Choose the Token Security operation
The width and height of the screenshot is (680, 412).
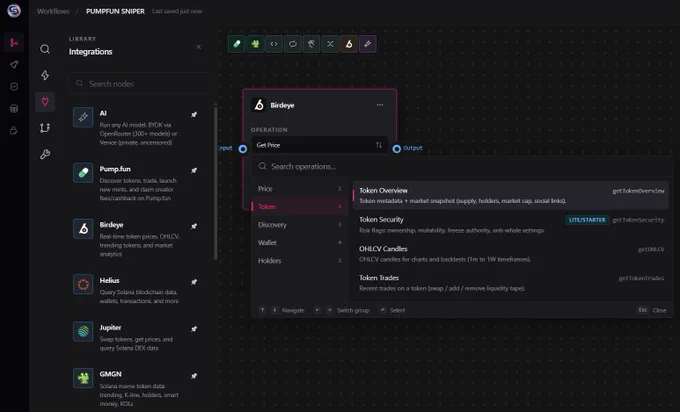point(511,224)
